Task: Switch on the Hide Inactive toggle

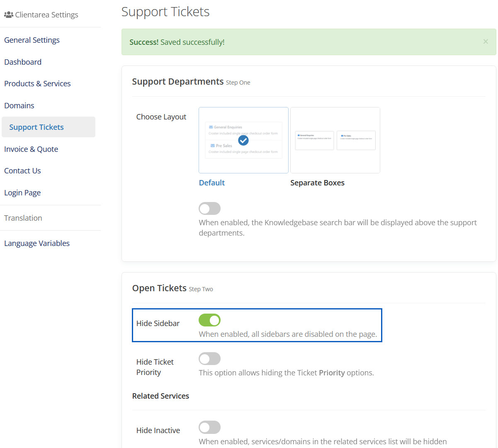Action: pyautogui.click(x=209, y=427)
